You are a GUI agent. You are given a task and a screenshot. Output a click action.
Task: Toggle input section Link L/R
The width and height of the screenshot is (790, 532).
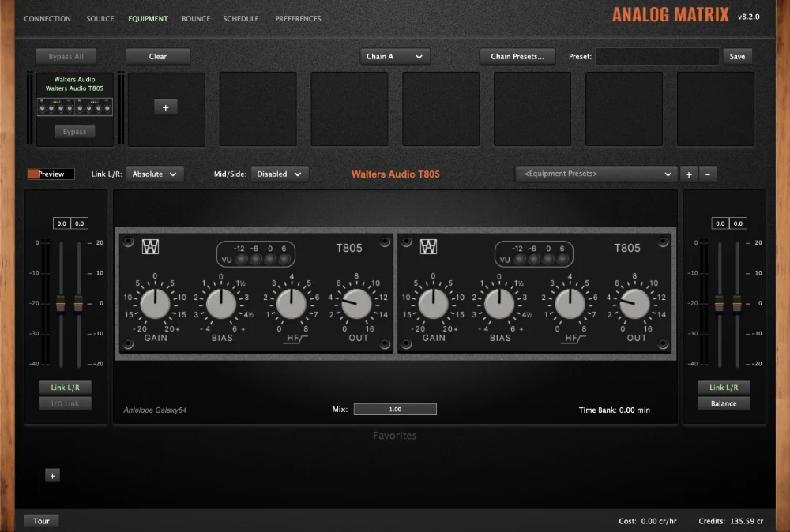click(65, 387)
